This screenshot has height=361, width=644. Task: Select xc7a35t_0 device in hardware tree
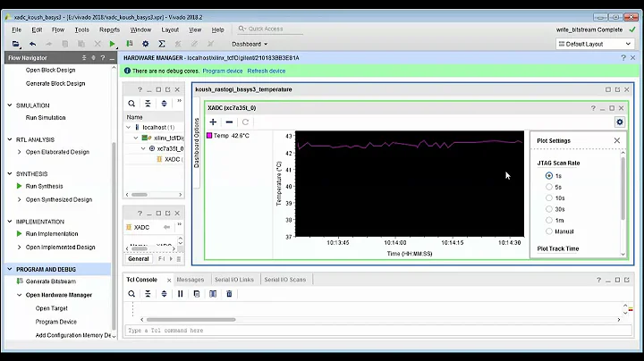[x=170, y=148]
